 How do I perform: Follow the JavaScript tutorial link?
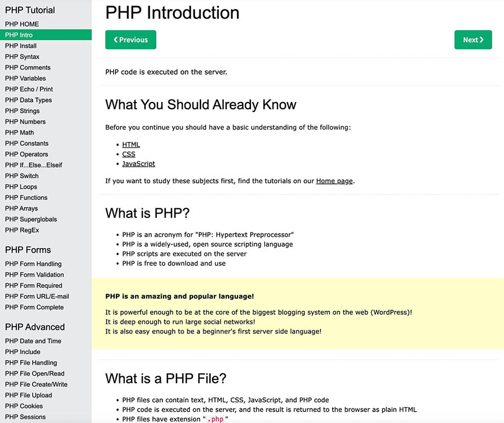(138, 164)
